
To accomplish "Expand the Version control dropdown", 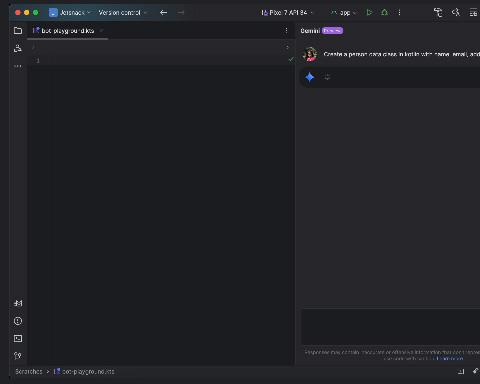I will [123, 13].
